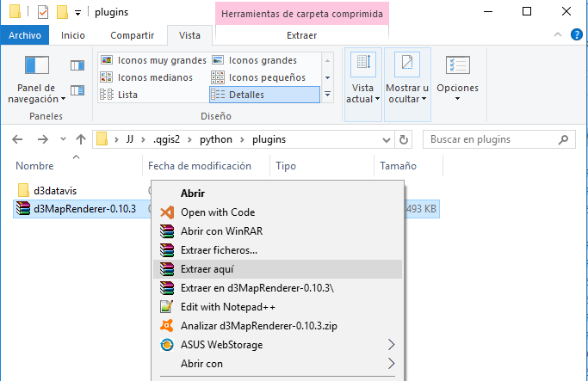The image size is (588, 381).
Task: Click .qgis2 in the address path
Action: (166, 139)
